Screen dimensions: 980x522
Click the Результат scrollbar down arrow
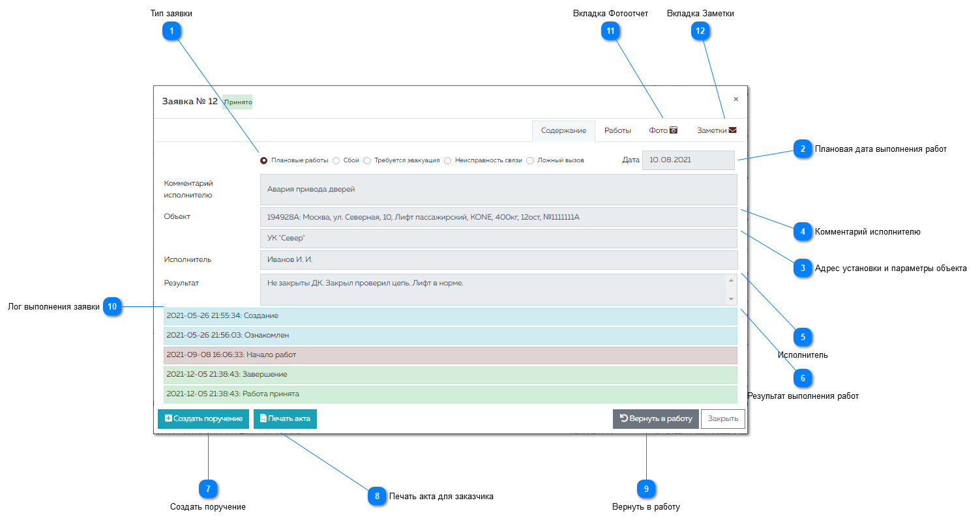pos(732,299)
